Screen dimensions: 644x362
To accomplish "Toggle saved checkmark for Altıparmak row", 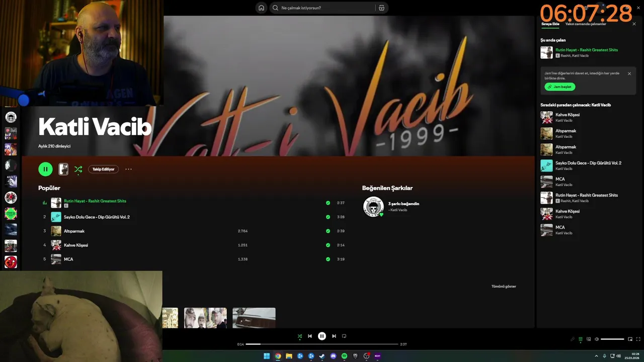I will tap(328, 231).
